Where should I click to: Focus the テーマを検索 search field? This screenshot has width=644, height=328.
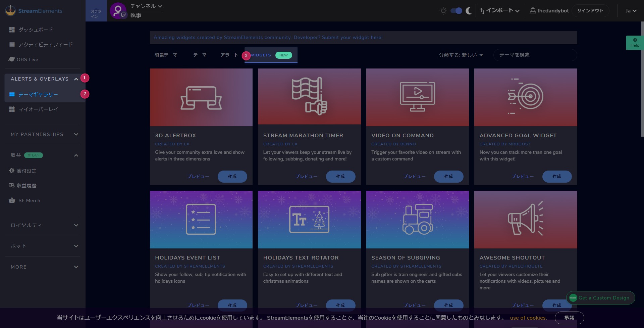click(x=535, y=55)
